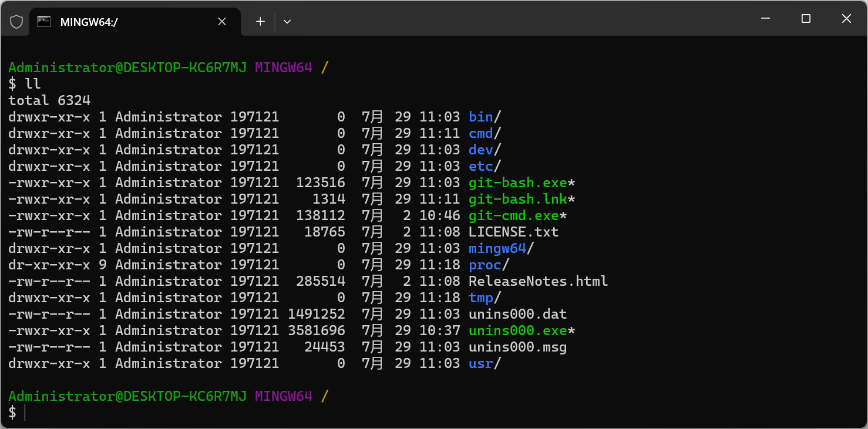
Task: Click the bottom prompt MINGW64 text
Action: pos(284,396)
